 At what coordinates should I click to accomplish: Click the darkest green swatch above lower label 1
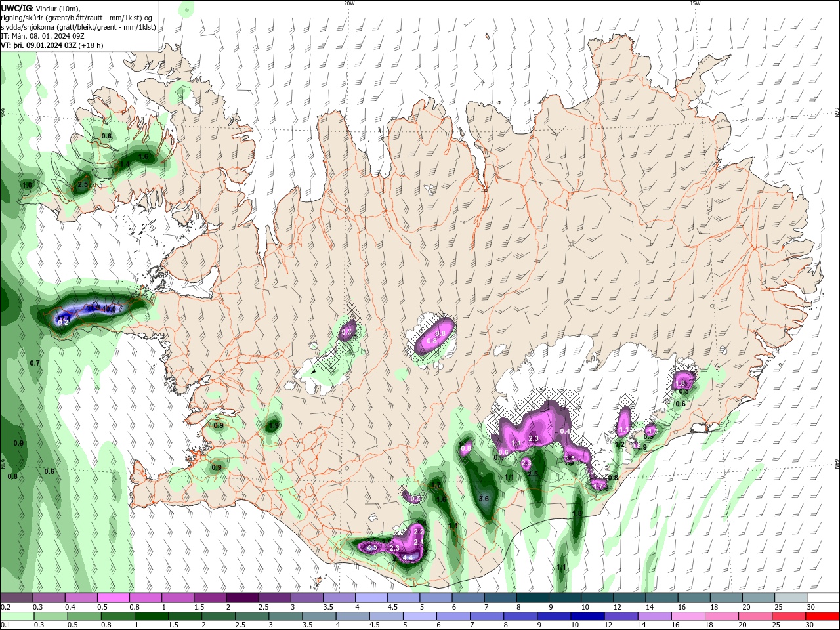(x=151, y=616)
